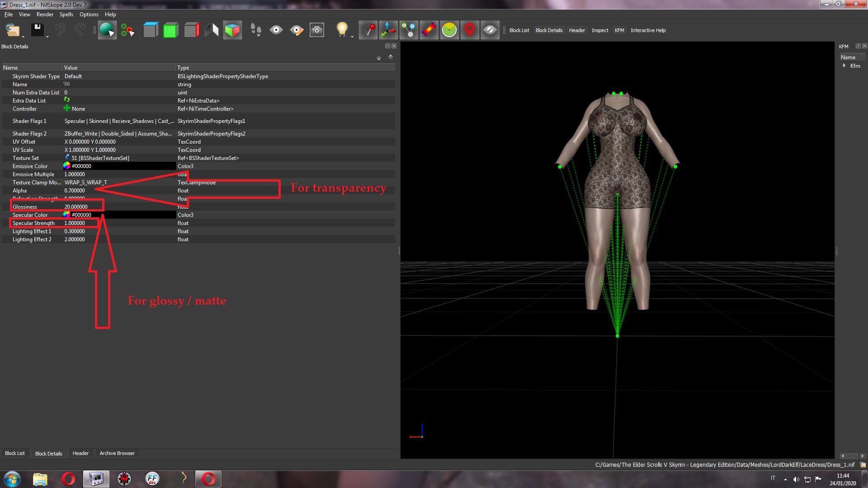
Task: Click the Inspect toolbar button
Action: point(600,30)
